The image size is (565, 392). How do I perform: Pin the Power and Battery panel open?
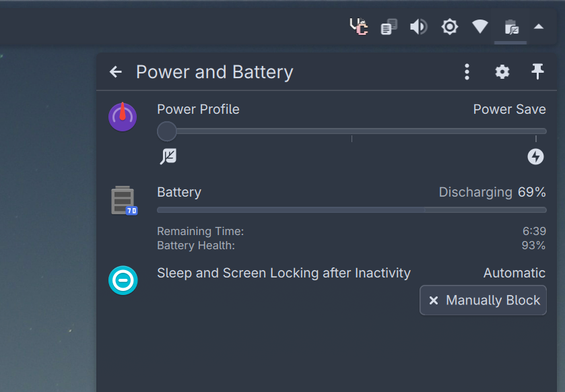pyautogui.click(x=537, y=72)
